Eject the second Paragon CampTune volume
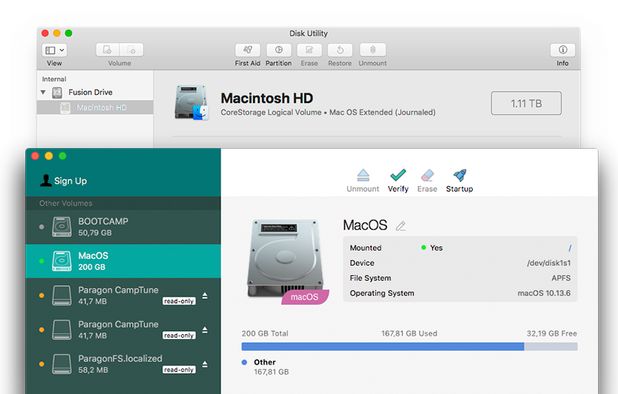618x394 pixels. pyautogui.click(x=205, y=330)
